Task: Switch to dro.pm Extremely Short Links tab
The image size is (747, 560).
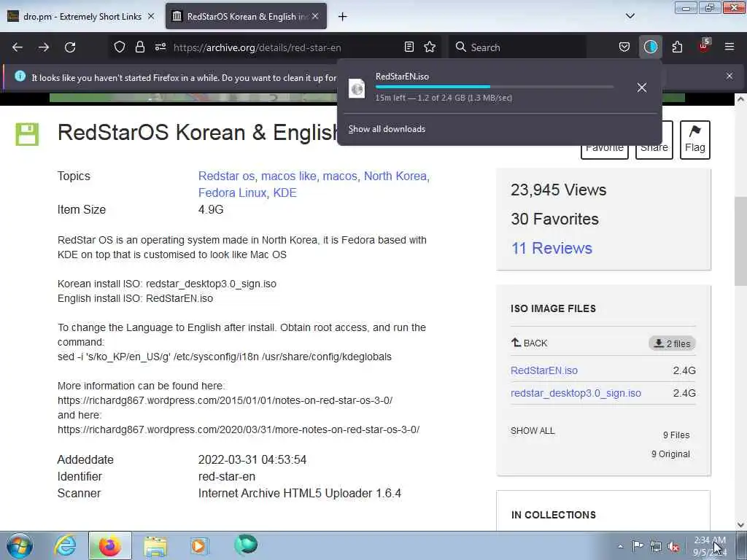Action: pyautogui.click(x=81, y=17)
